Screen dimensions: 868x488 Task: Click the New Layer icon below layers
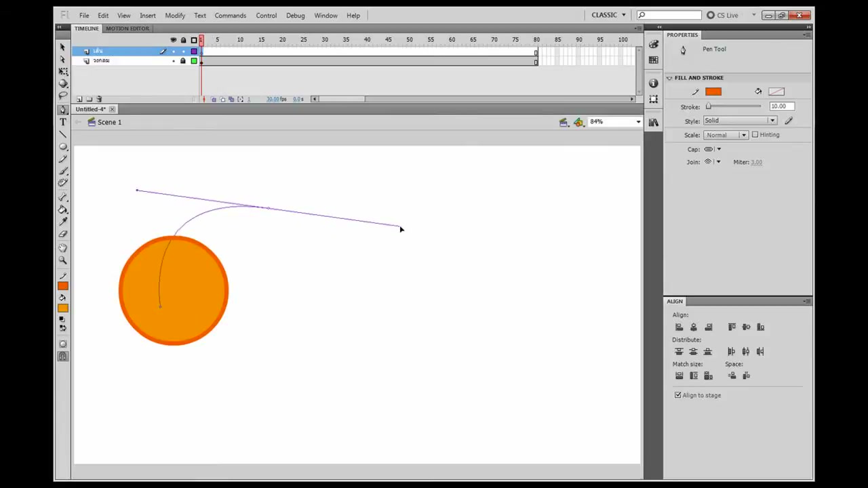pos(79,99)
